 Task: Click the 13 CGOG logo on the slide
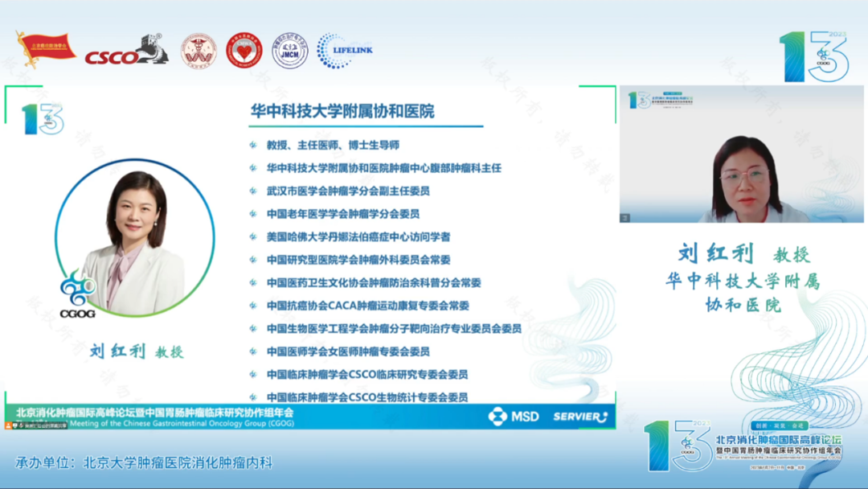point(43,119)
